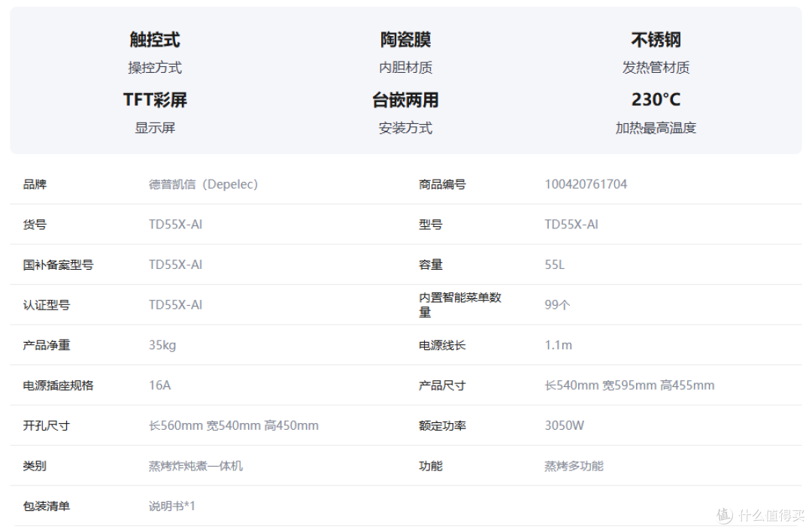This screenshot has height=532, width=812.
Task: Select TD55X-AI value in 认证型号 row
Action: (x=175, y=305)
